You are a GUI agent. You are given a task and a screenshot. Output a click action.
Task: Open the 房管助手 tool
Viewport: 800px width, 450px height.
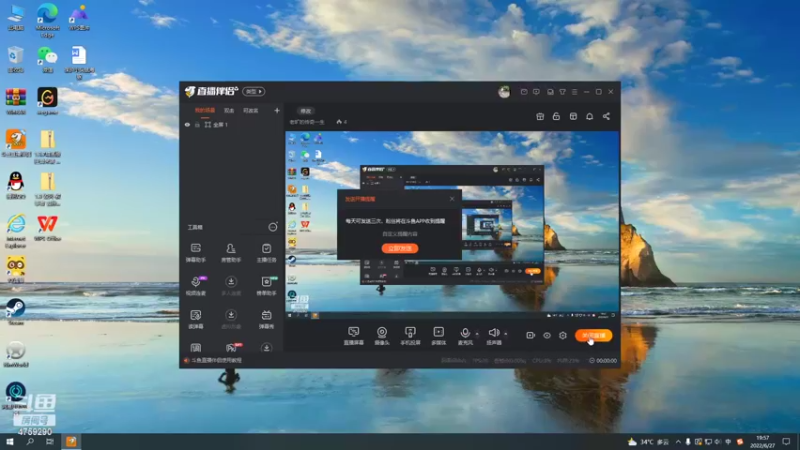(231, 252)
